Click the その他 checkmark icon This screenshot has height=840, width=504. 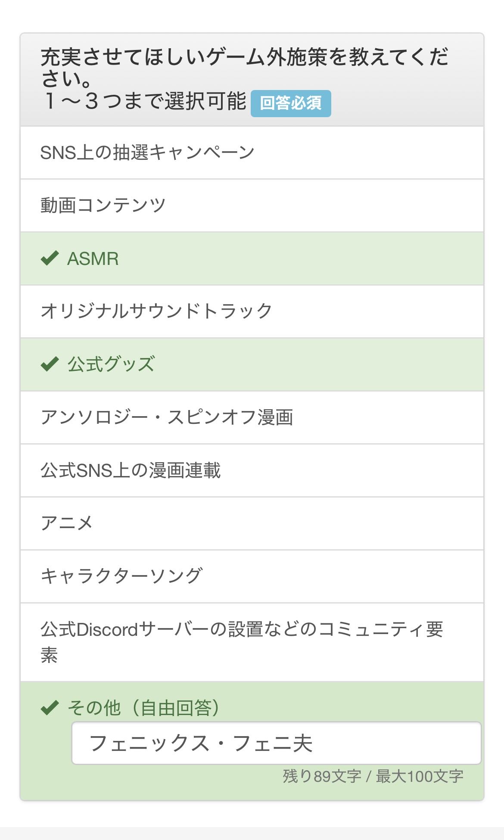pyautogui.click(x=50, y=707)
